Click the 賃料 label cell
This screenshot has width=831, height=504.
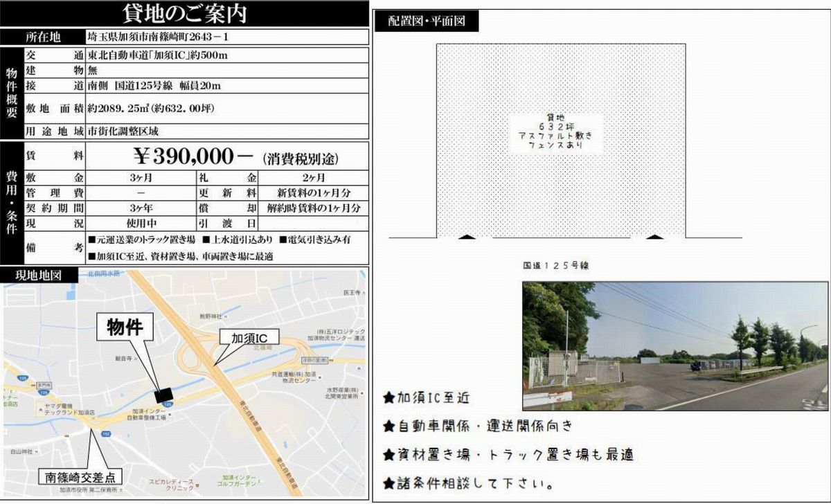54,156
